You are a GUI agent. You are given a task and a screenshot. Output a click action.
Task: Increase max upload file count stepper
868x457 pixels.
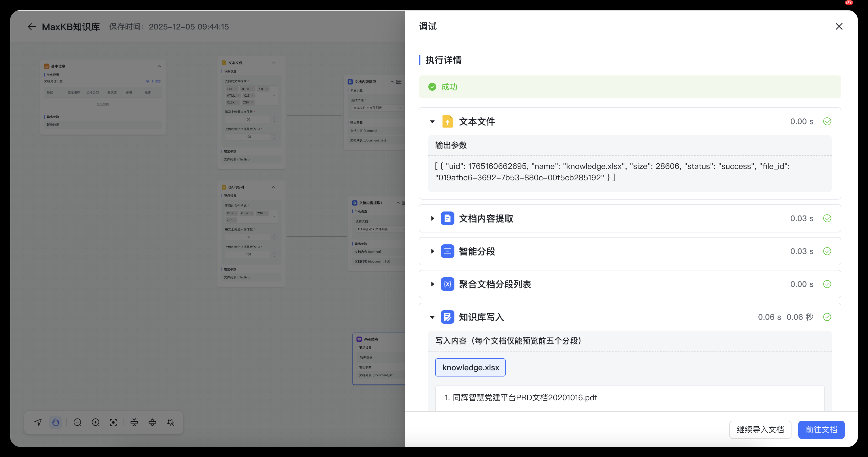coord(274,117)
